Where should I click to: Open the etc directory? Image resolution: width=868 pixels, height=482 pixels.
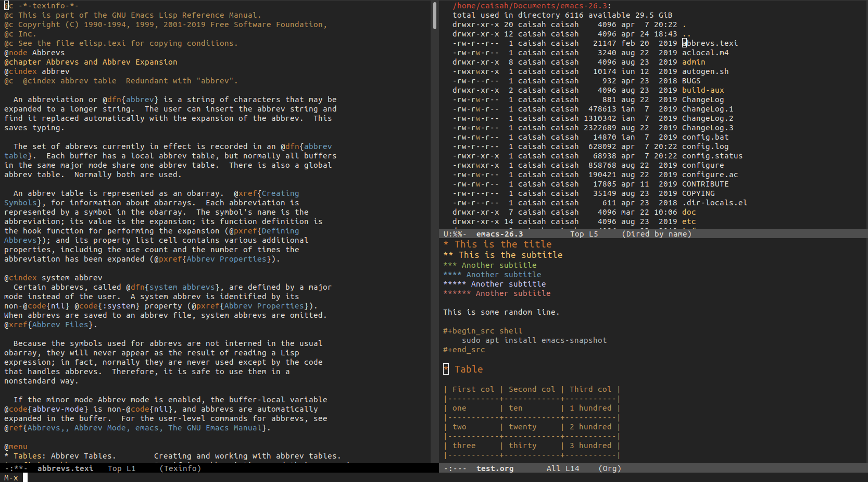coord(689,221)
